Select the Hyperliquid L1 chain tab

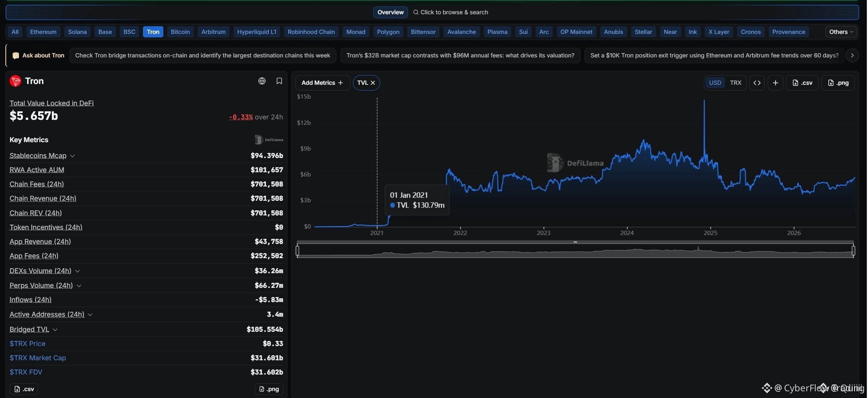[x=257, y=32]
